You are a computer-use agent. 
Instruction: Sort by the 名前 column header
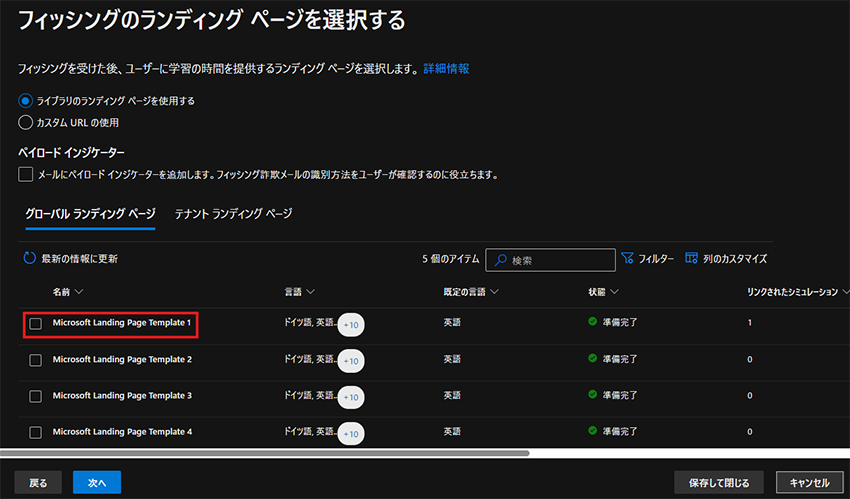tap(68, 292)
